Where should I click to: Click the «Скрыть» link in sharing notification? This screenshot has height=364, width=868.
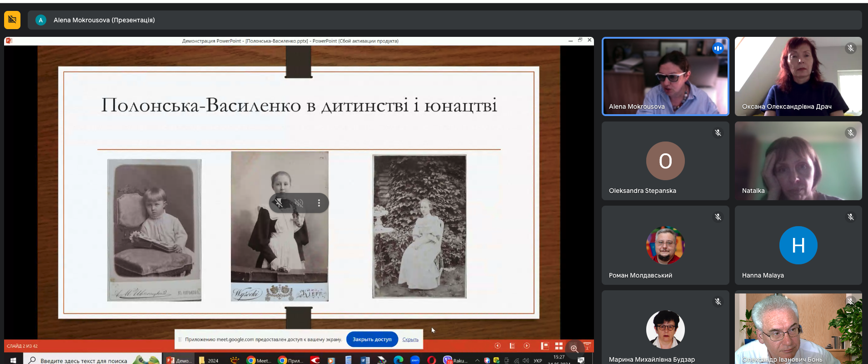tap(410, 339)
